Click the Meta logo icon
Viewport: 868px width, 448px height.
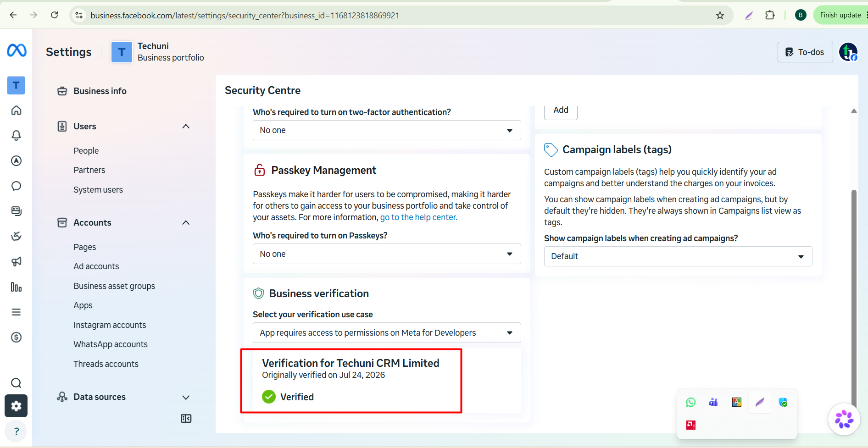(17, 50)
